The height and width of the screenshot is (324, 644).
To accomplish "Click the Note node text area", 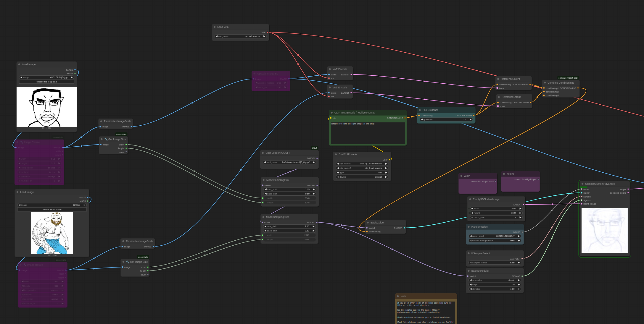I will click(x=426, y=312).
